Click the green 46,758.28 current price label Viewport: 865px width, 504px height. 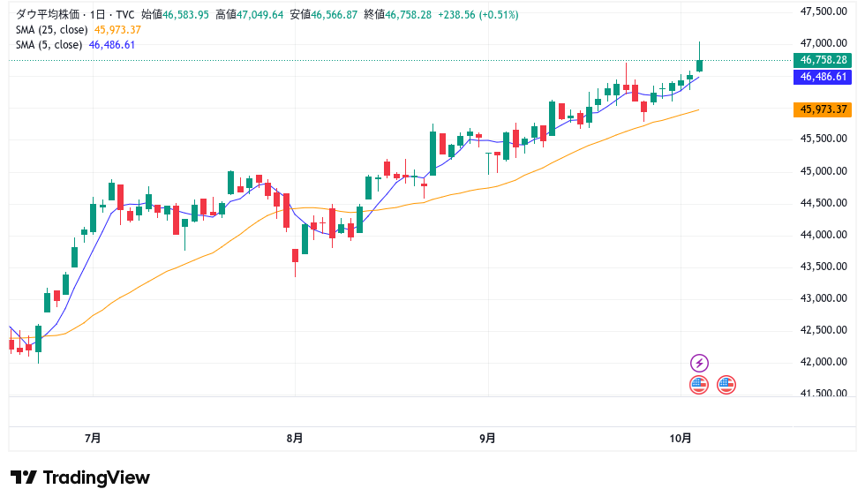pos(823,60)
